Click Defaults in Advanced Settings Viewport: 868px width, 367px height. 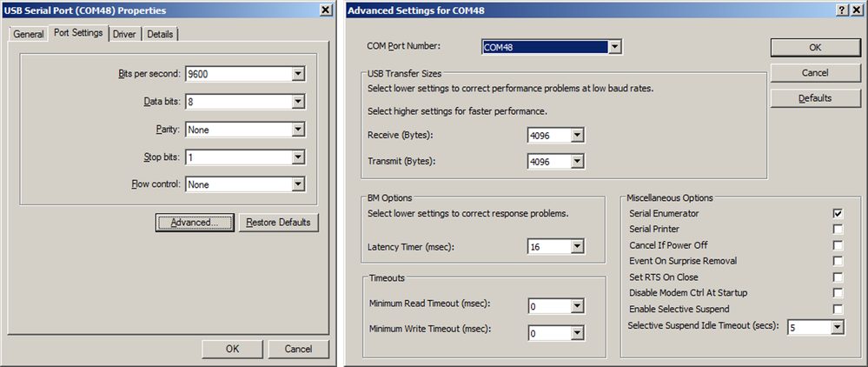(815, 98)
